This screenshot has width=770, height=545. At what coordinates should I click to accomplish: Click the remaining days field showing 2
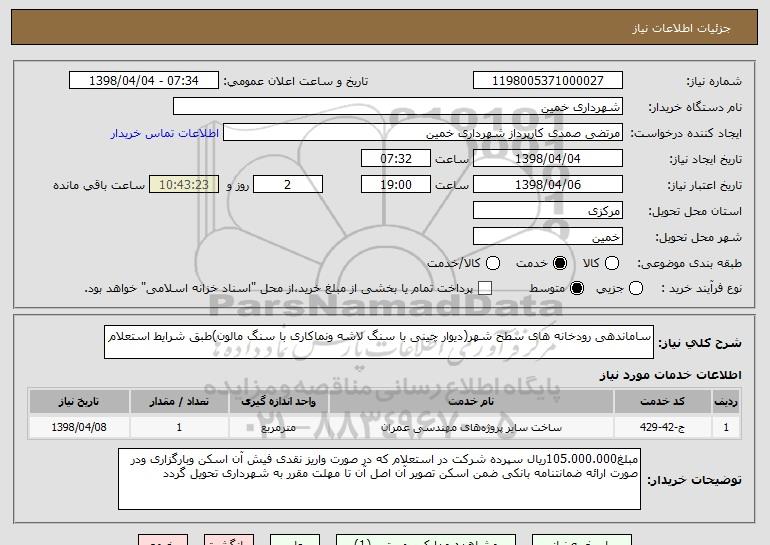click(x=288, y=185)
